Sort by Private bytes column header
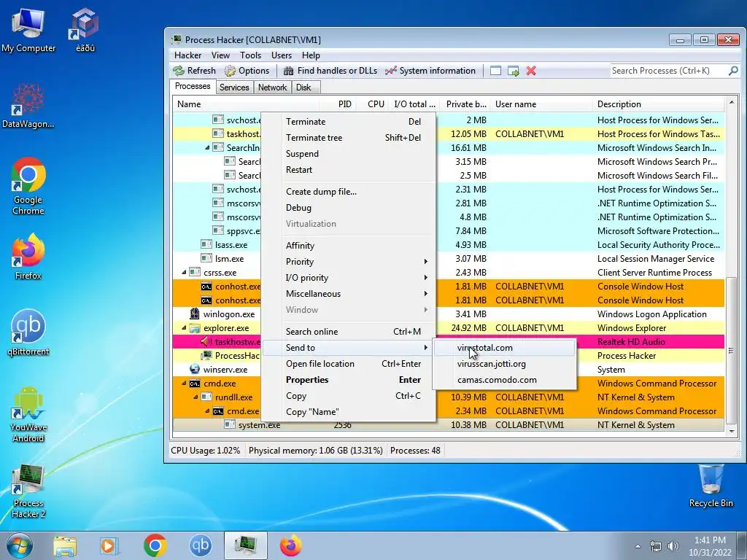Viewport: 747px width, 560px height. 465,104
